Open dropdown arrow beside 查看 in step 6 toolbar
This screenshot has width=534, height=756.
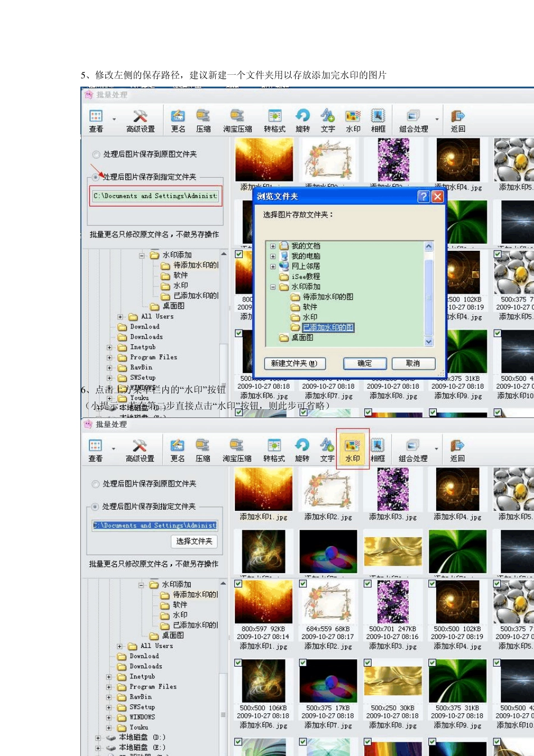click(x=114, y=449)
